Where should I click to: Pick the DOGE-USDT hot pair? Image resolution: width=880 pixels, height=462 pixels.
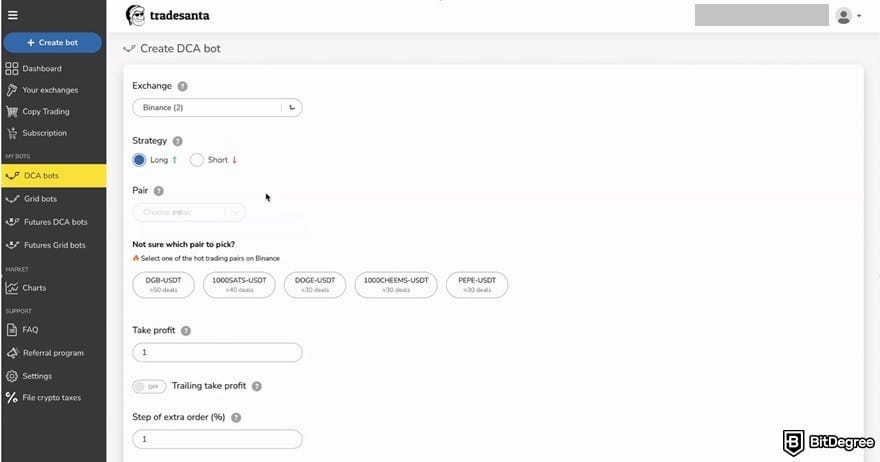tap(315, 285)
